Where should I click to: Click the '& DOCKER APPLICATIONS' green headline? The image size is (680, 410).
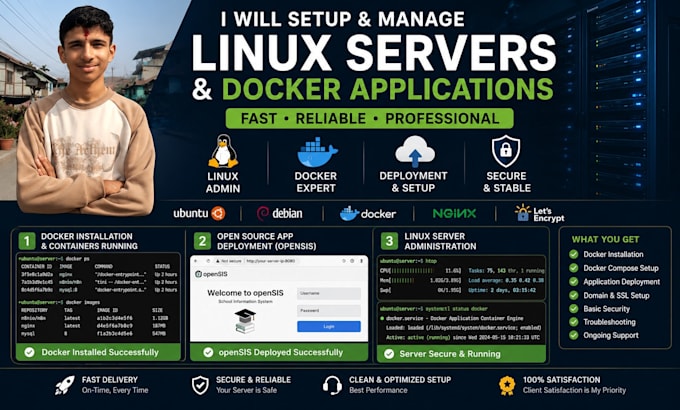coord(373,89)
